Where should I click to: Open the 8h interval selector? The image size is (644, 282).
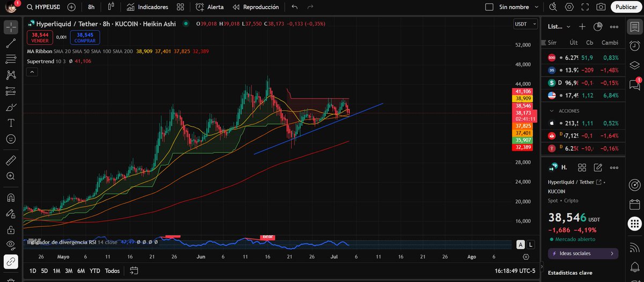coord(91,7)
